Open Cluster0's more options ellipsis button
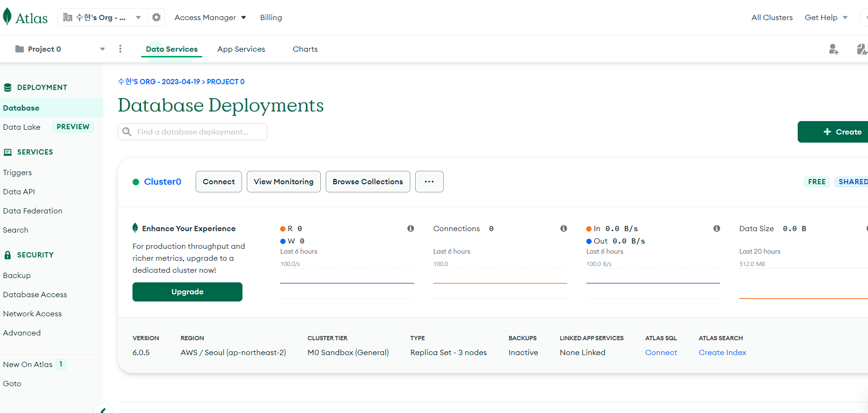Viewport: 868px width, 413px height. coord(429,182)
